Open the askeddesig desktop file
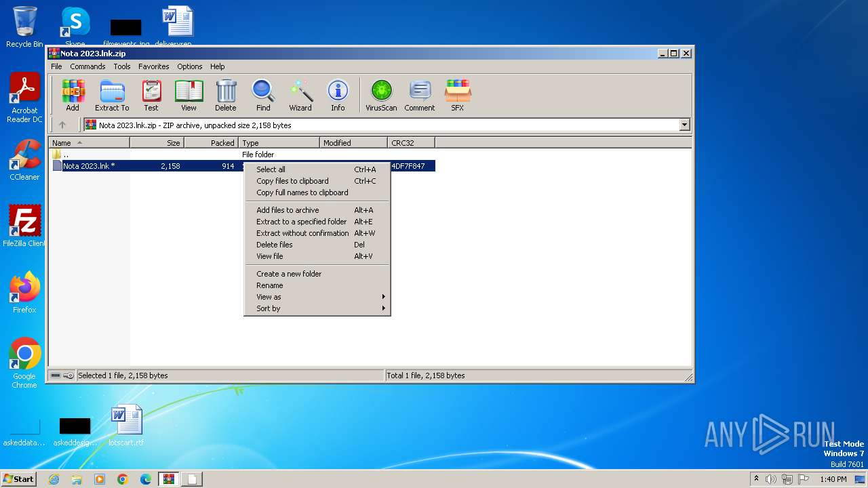Viewport: 868px width, 488px height. coord(75,431)
